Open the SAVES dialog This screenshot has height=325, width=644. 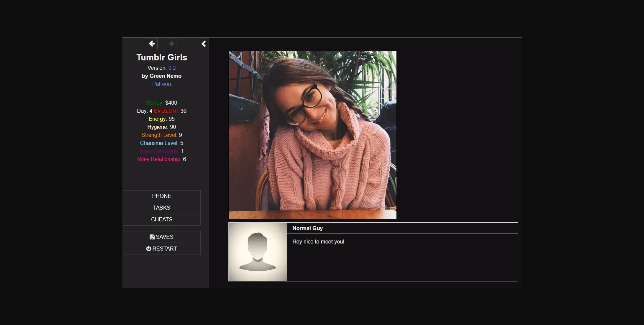click(161, 237)
